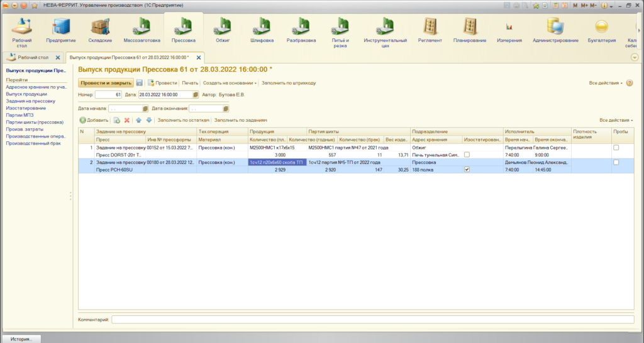Click the M memory button in title bar
Image resolution: width=644 pixels, height=343 pixels.
575,5
